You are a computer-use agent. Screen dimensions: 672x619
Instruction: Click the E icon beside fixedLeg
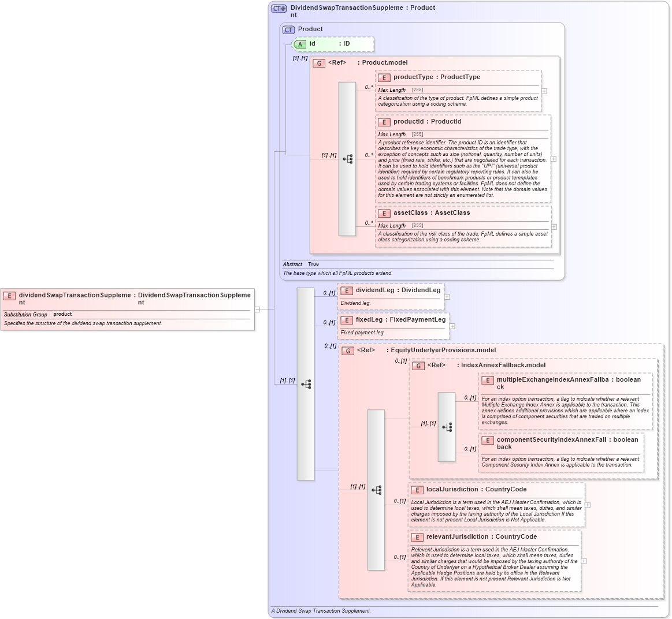[x=346, y=320]
